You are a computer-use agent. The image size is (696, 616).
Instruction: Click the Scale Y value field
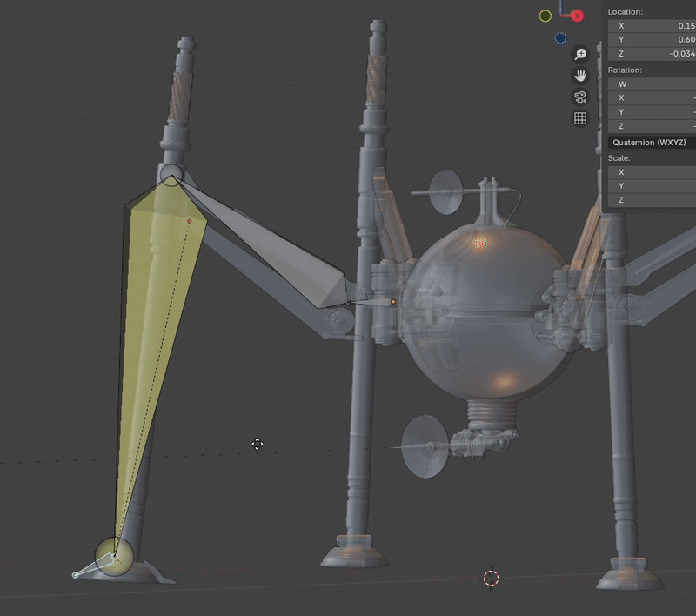tap(652, 186)
